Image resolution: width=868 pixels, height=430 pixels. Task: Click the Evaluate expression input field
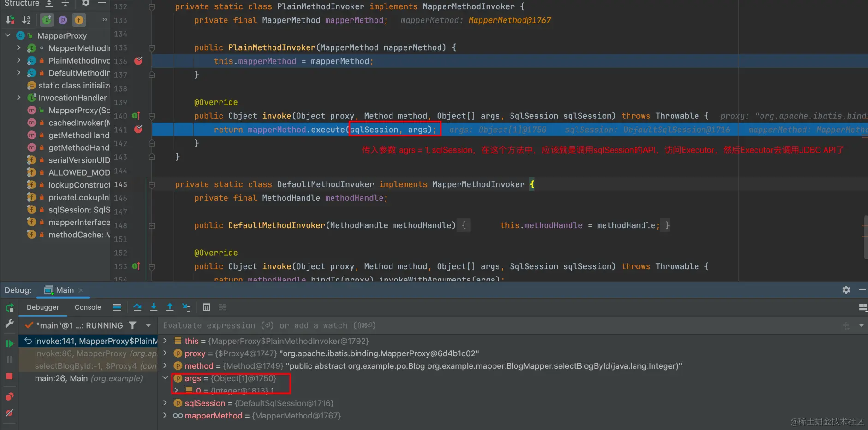[500, 325]
